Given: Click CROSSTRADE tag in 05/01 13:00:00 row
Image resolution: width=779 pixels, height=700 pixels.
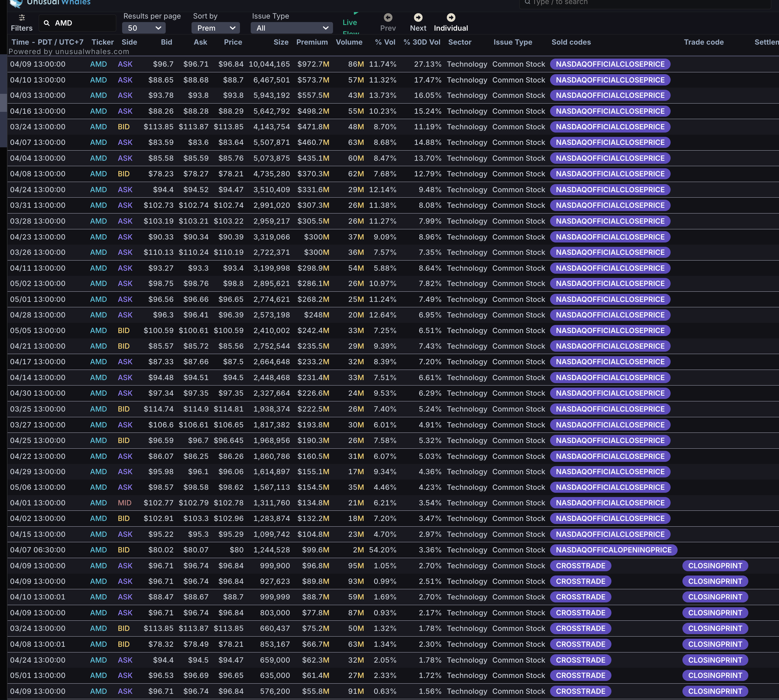Looking at the screenshot, I should point(580,675).
